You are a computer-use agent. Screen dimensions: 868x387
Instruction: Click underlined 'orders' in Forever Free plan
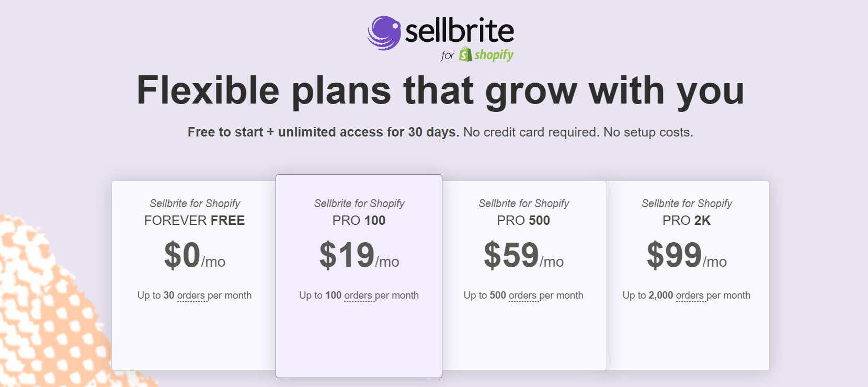tap(191, 295)
